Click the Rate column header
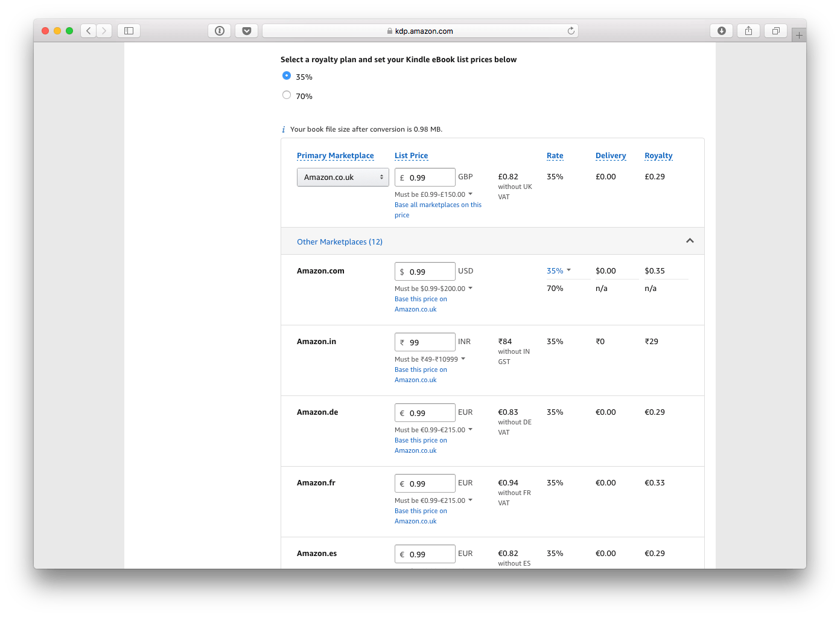 tap(555, 156)
